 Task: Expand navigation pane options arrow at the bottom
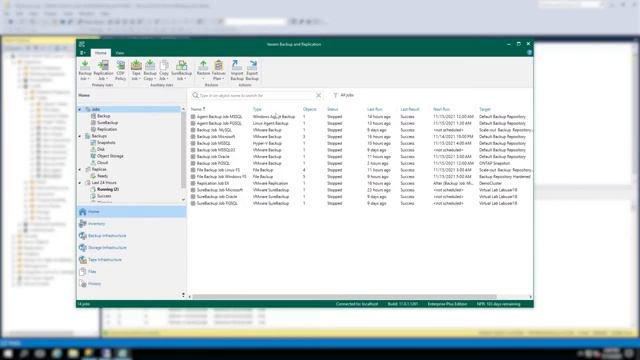[x=183, y=295]
